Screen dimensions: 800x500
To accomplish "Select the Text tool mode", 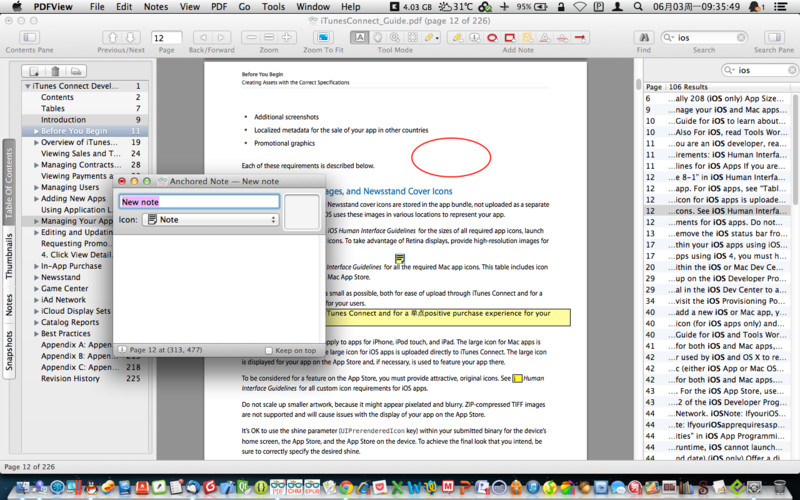I will pos(360,38).
